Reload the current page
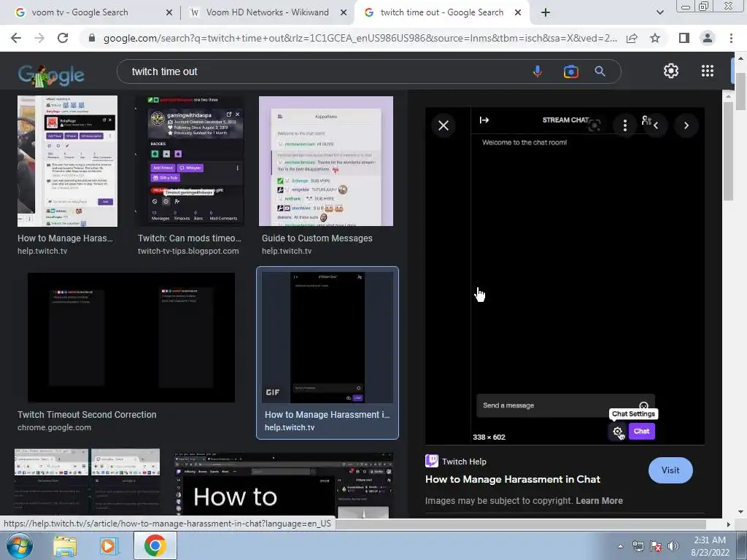The image size is (747, 560). [63, 38]
